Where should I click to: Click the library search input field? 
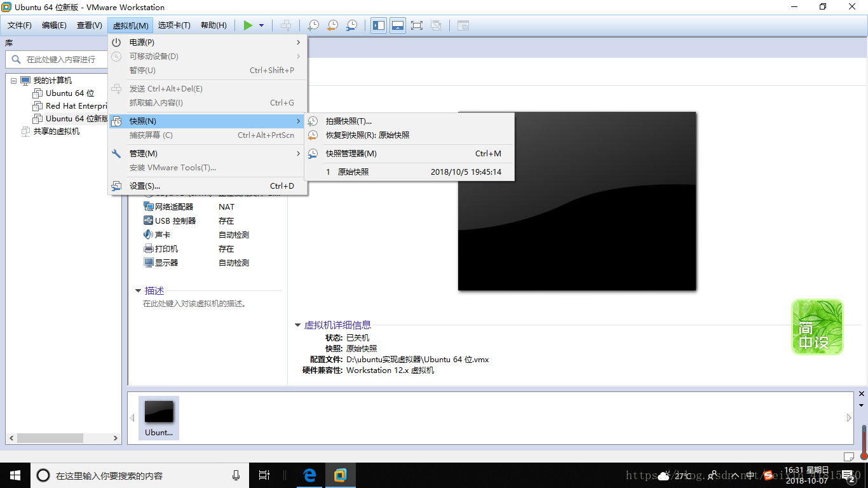pyautogui.click(x=62, y=59)
